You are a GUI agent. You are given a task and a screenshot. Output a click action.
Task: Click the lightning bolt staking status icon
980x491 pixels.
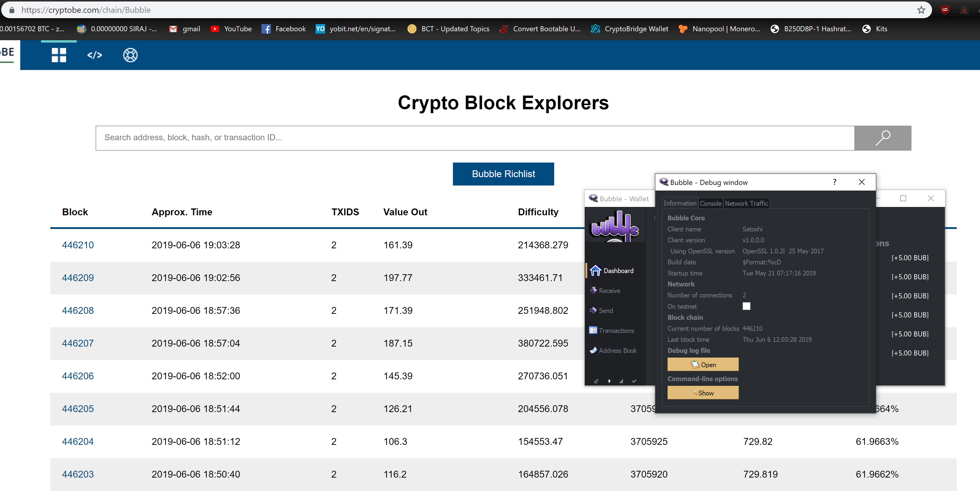click(609, 381)
